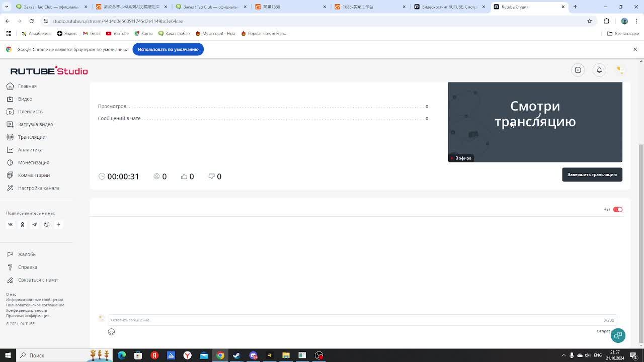644x362 pixels.
Task: Open RUTUBE Studio logo home link
Action: pyautogui.click(x=49, y=71)
